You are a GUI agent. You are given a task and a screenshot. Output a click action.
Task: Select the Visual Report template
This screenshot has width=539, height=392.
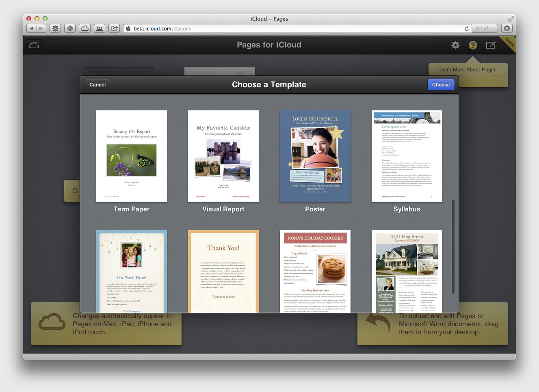pyautogui.click(x=223, y=156)
